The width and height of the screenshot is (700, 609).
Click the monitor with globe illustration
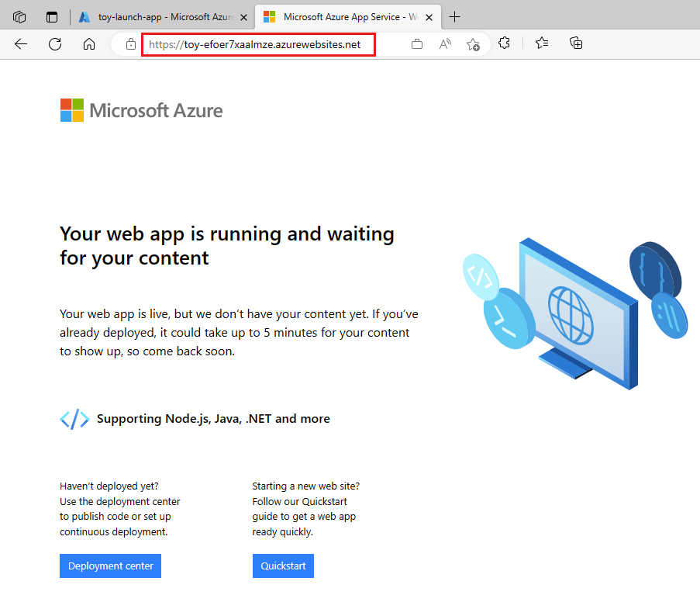[x=578, y=313]
